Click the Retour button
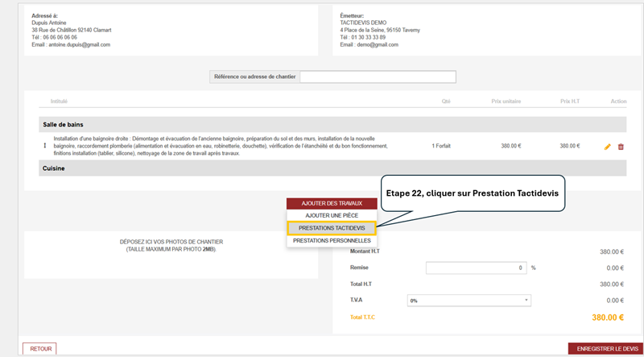This screenshot has height=357, width=644. pos(39,349)
